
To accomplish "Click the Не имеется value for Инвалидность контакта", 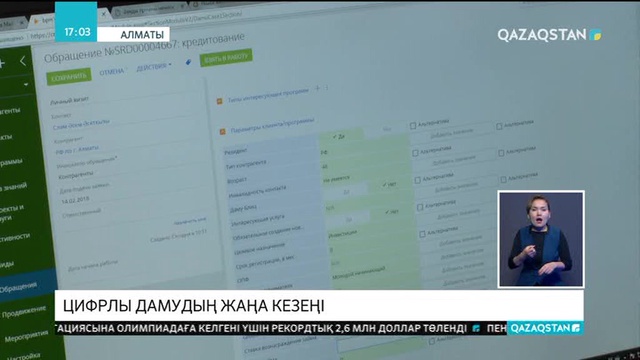I will pyautogui.click(x=336, y=179).
